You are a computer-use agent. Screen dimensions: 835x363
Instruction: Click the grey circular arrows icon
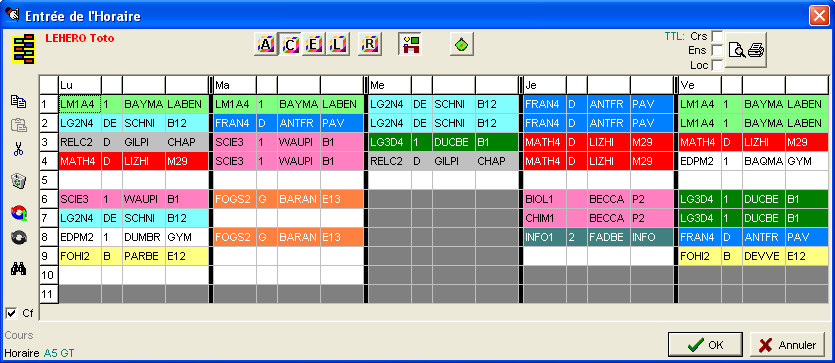[18, 238]
